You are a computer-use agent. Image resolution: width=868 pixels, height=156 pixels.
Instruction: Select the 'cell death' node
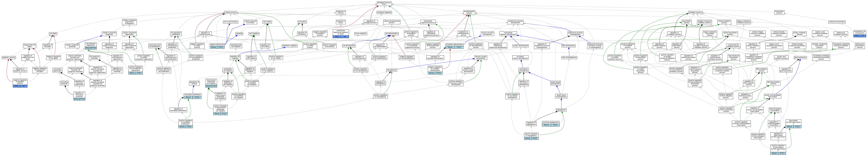[53, 34]
